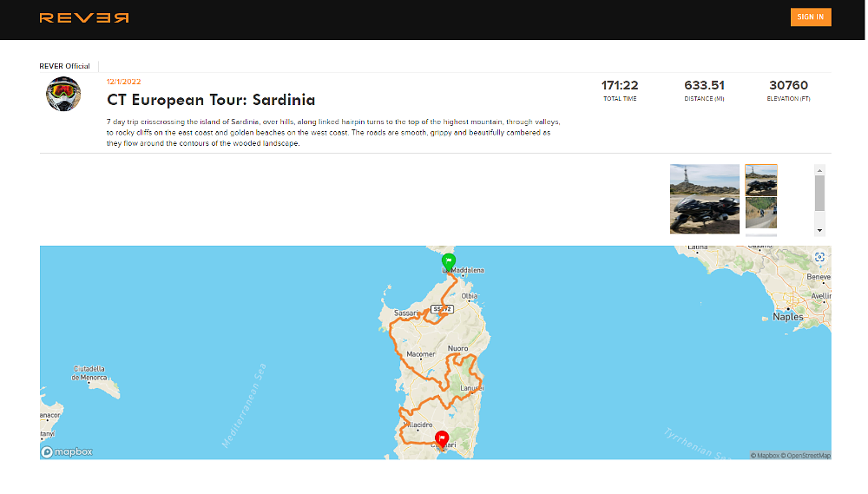Click the 633.51 distance value
This screenshot has height=494, width=868.
click(x=704, y=85)
